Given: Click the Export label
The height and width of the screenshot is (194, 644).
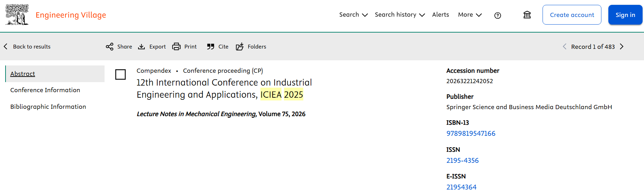Looking at the screenshot, I should point(158,47).
